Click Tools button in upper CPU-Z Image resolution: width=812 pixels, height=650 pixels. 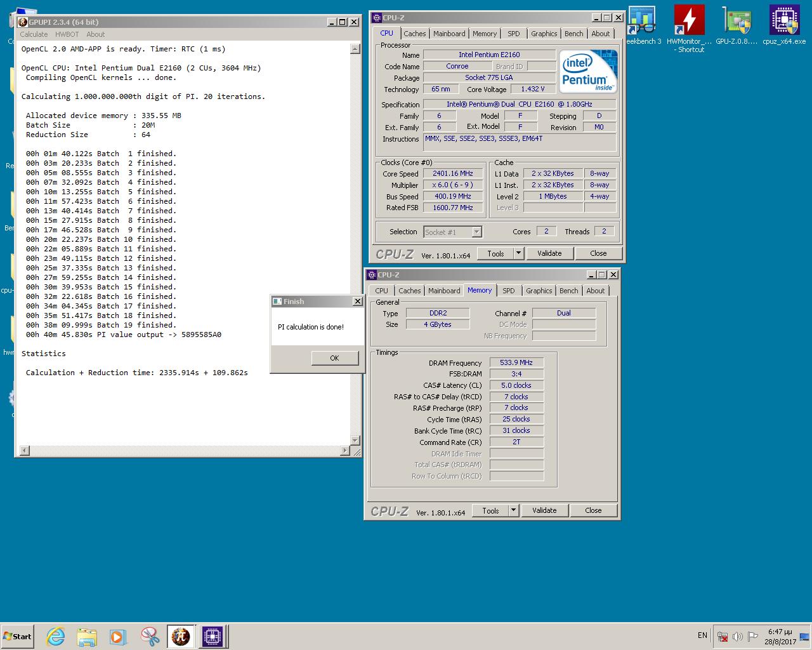click(x=495, y=253)
